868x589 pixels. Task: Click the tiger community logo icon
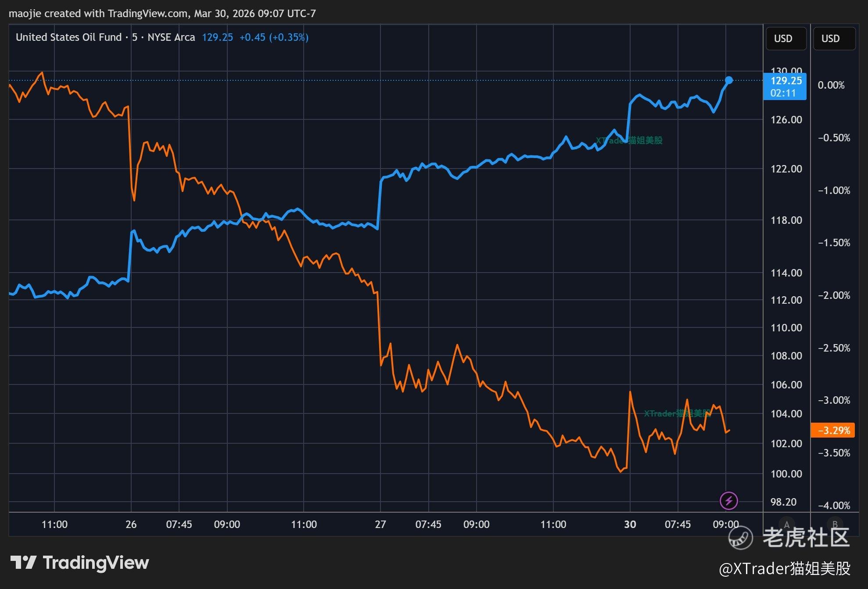pos(741,537)
